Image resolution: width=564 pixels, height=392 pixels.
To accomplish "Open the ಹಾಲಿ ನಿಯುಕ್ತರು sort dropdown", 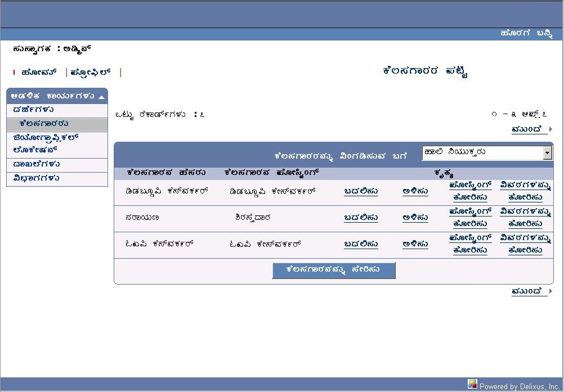I will pyautogui.click(x=482, y=152).
